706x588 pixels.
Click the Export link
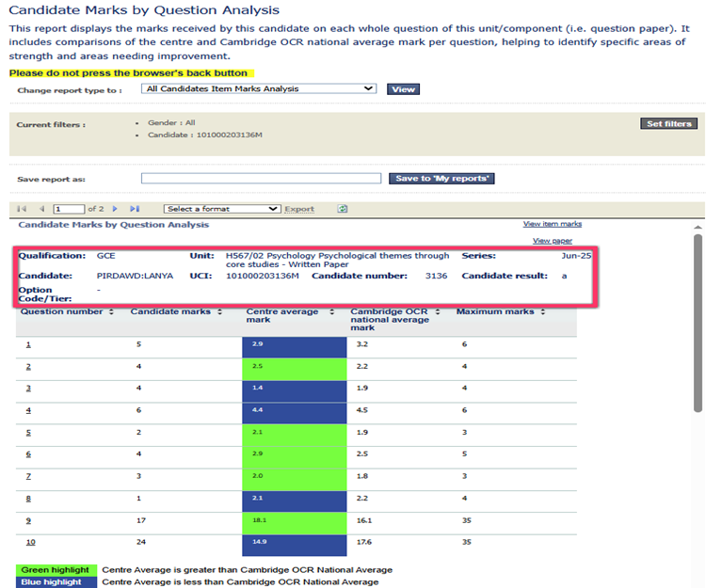[299, 209]
